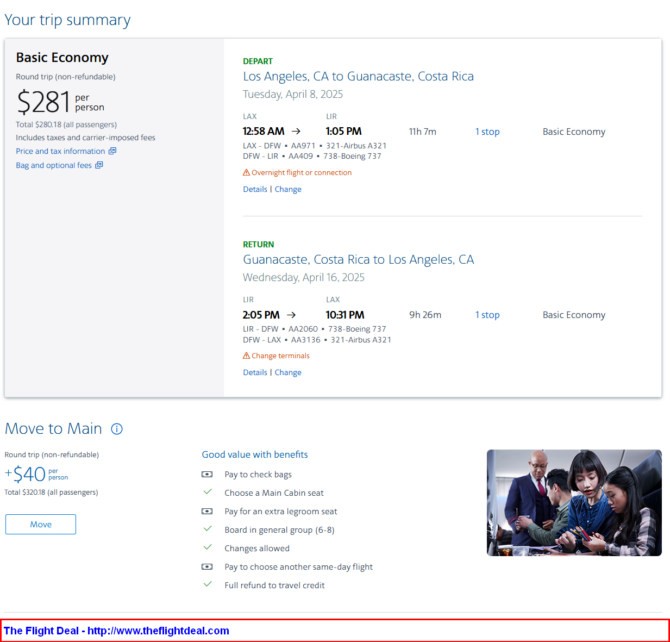Click the checkmark beside Changes allowed

207,547
